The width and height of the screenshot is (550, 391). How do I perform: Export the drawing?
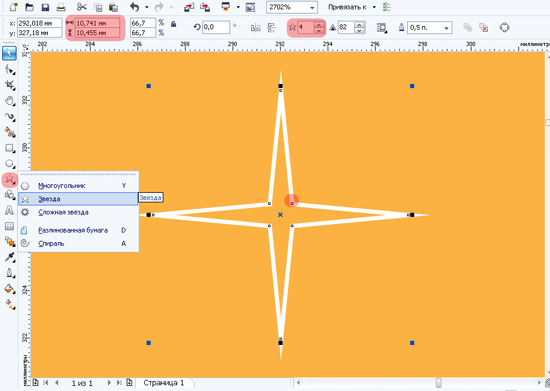pyautogui.click(x=205, y=7)
